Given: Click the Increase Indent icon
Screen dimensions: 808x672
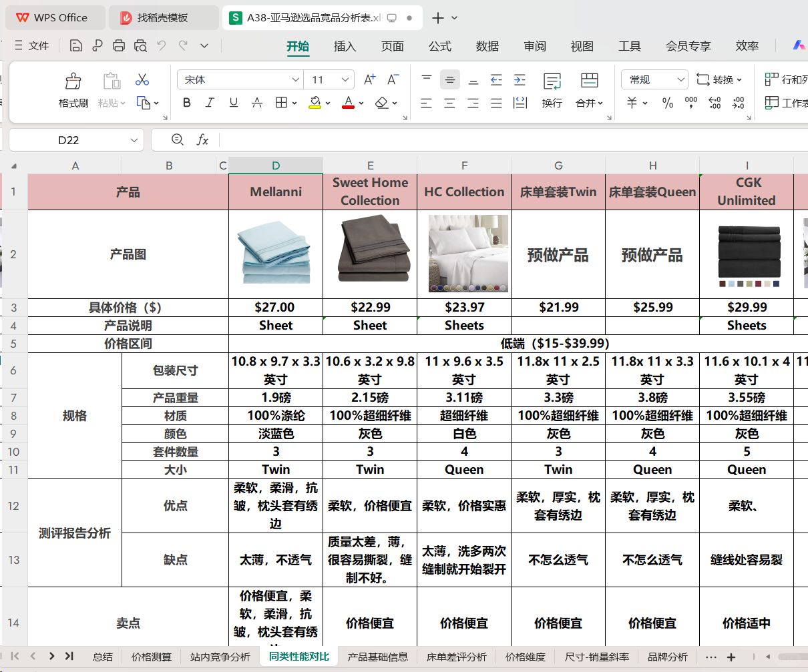Looking at the screenshot, I should (x=520, y=79).
